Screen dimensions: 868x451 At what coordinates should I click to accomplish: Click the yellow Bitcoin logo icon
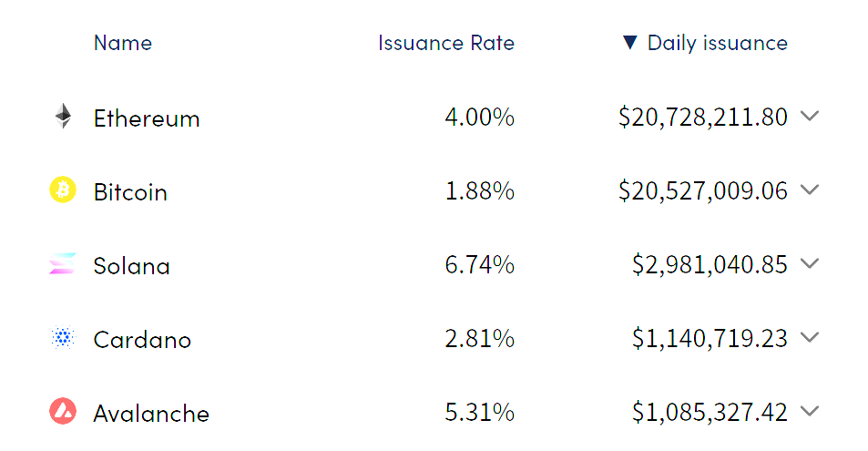(x=62, y=190)
